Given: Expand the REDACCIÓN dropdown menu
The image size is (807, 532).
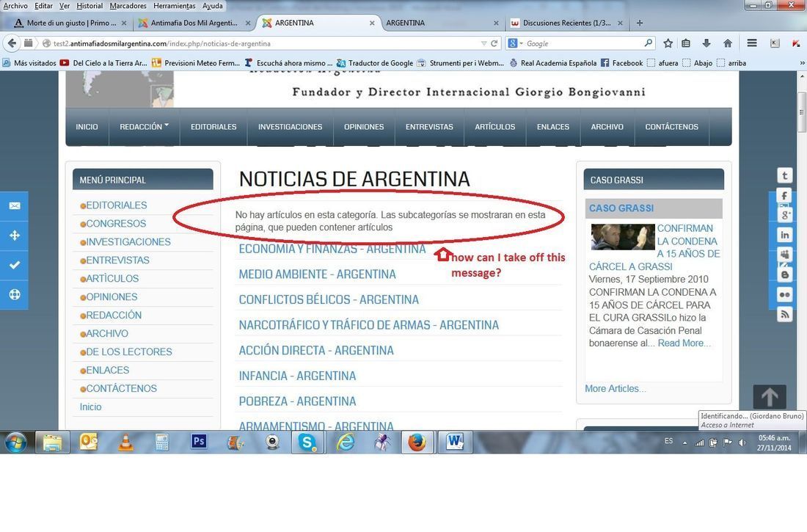Looking at the screenshot, I should pos(144,127).
